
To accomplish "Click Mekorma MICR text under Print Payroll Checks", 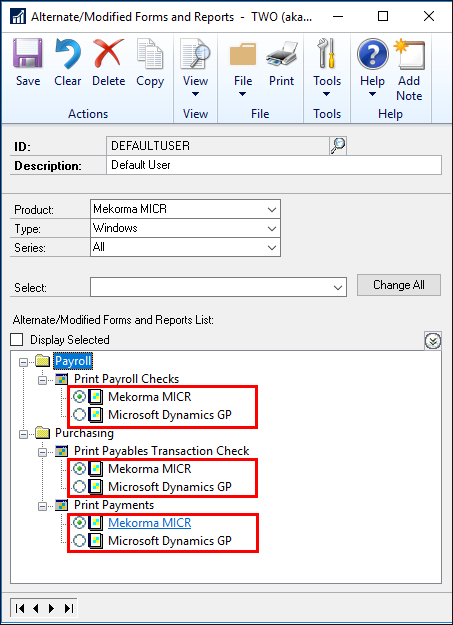I will (x=150, y=397).
